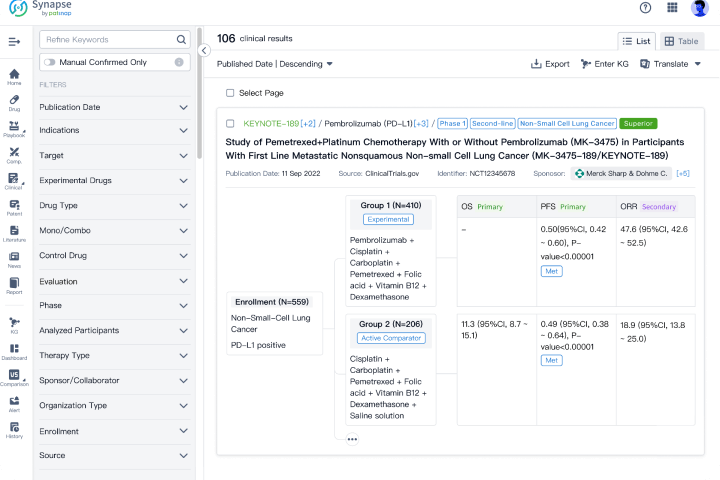Image resolution: width=720 pixels, height=480 pixels.
Task: Open the KG knowledge graph icon
Action: coord(14,324)
